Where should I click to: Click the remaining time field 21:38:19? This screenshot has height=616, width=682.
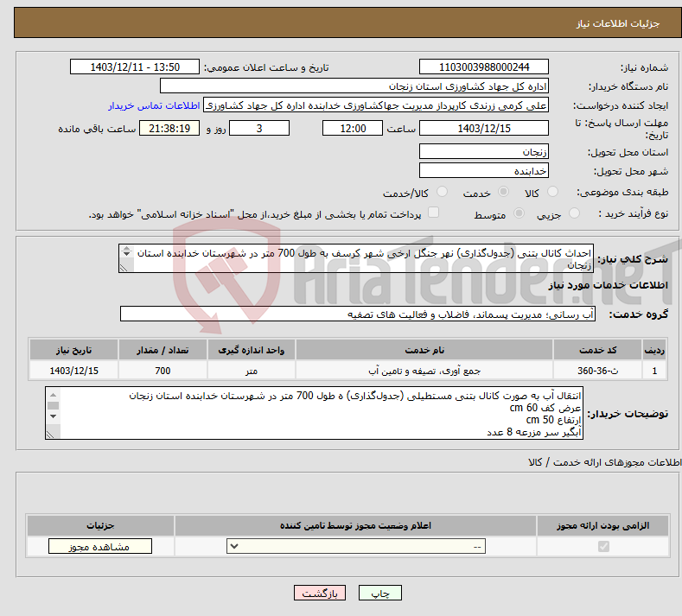click(x=169, y=128)
